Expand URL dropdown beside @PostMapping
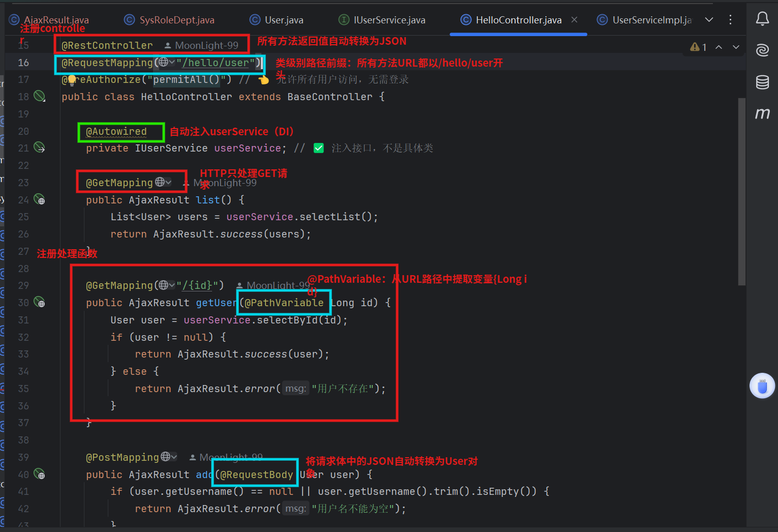Viewport: 778px width, 532px height. 174,457
